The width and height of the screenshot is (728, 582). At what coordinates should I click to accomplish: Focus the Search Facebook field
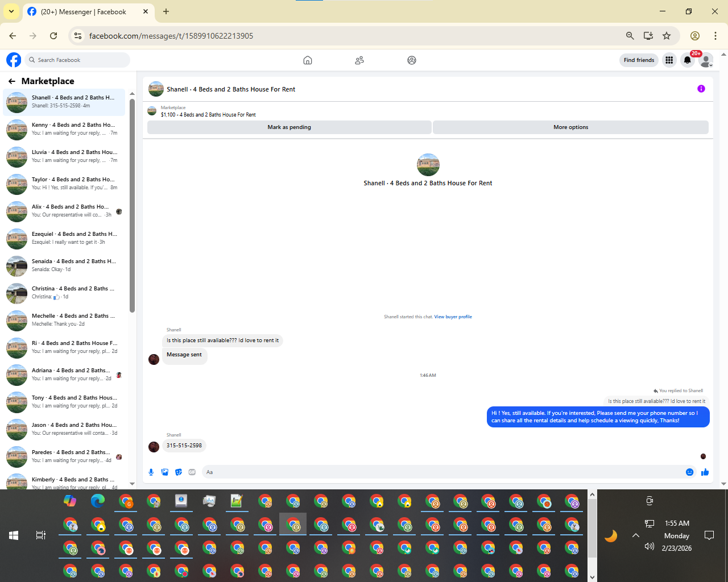pyautogui.click(x=77, y=60)
